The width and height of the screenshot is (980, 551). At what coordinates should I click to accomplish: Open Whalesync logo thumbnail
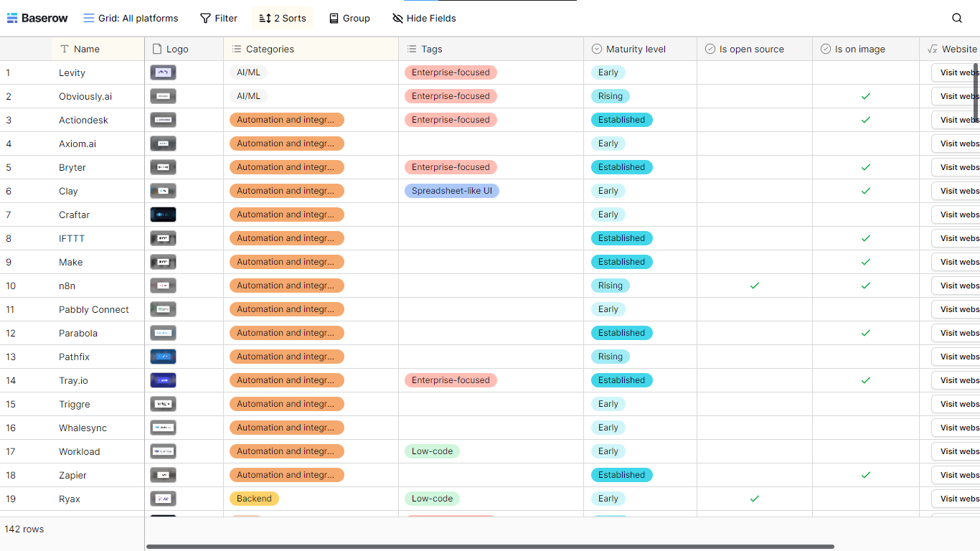click(x=163, y=428)
